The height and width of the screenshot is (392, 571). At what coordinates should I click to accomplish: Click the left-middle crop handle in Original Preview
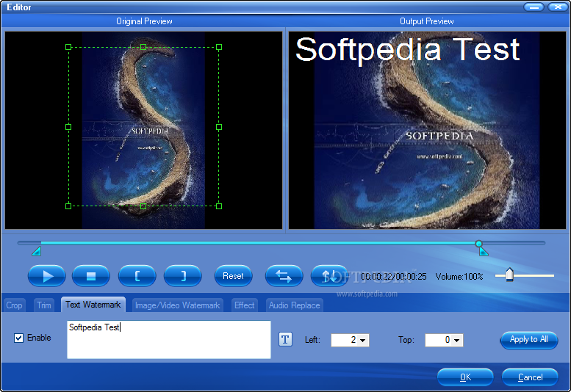68,127
